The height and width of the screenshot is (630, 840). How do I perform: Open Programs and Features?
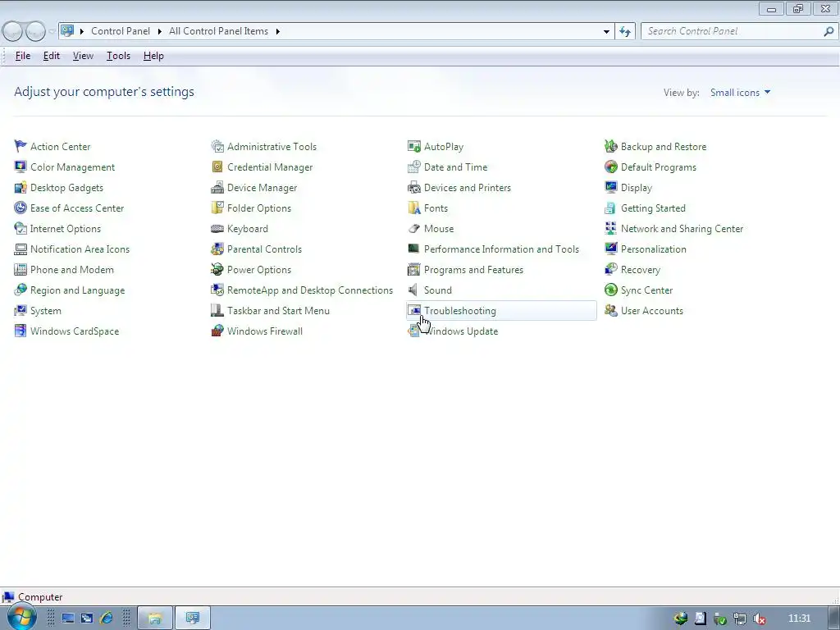473,269
